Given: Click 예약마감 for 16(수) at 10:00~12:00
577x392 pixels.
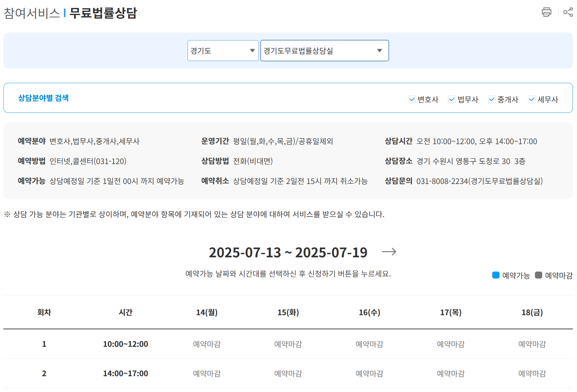Looking at the screenshot, I should point(369,344).
